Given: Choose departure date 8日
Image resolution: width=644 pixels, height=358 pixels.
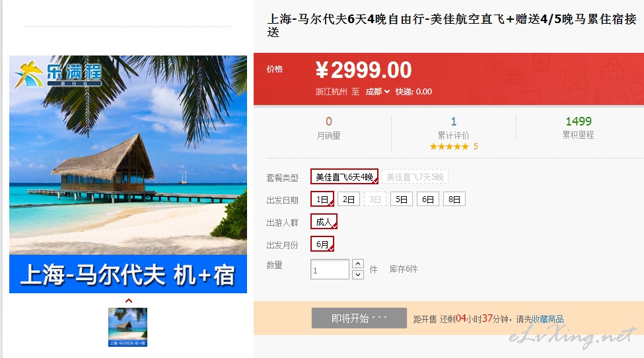Looking at the screenshot, I should [454, 199].
